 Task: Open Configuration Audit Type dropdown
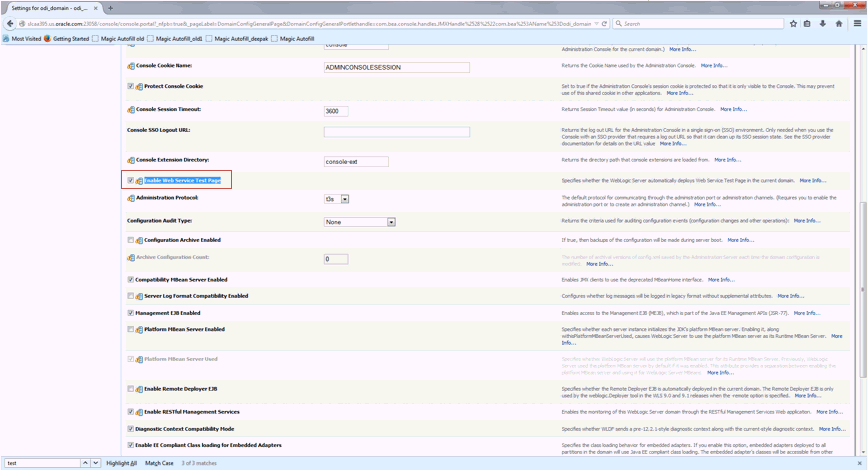(x=360, y=222)
